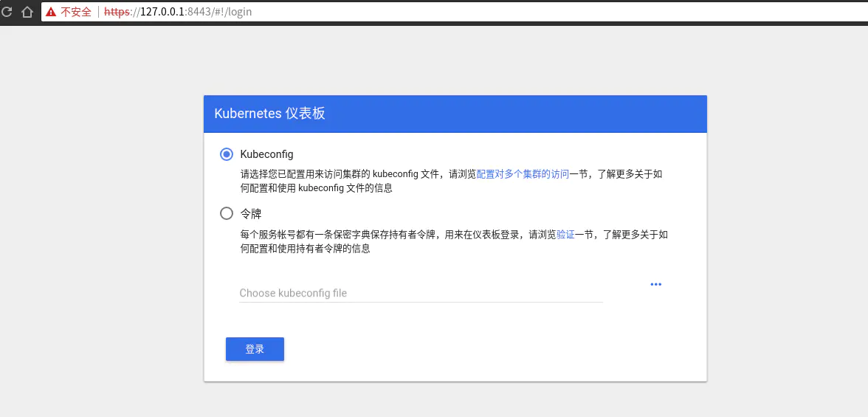Click the /#!/login path in the URL
This screenshot has width=868, height=417.
pos(225,12)
